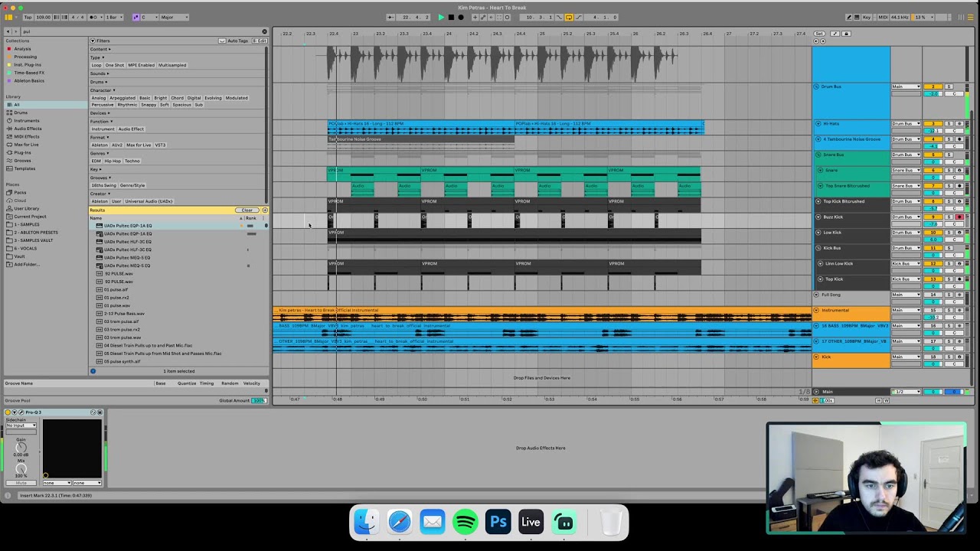Open Finder from the Dock
The height and width of the screenshot is (551, 980).
tap(366, 523)
